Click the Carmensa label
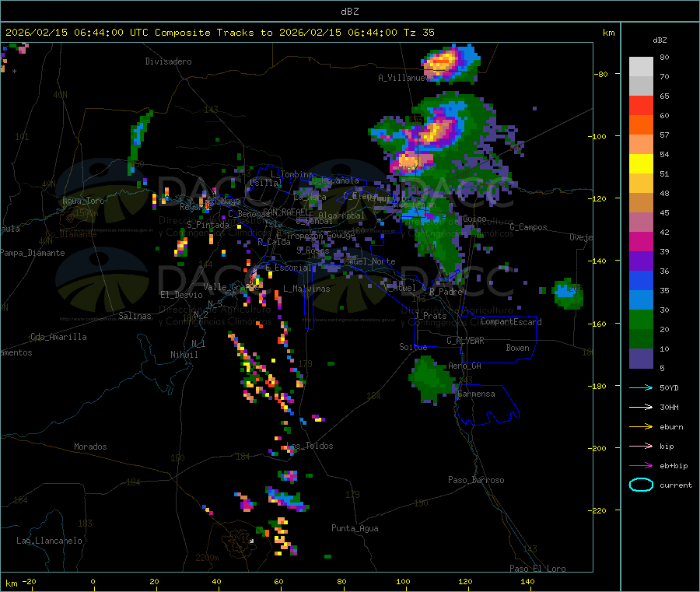 (476, 394)
